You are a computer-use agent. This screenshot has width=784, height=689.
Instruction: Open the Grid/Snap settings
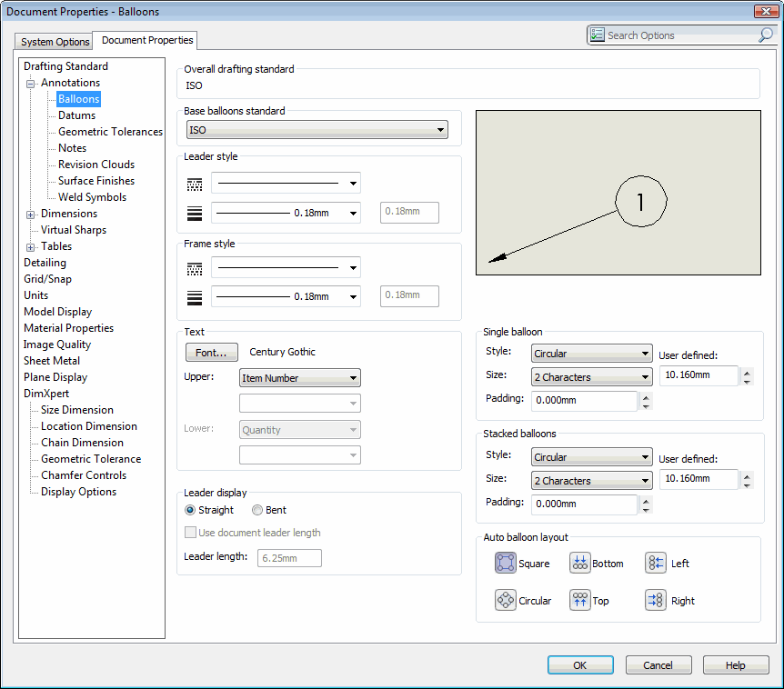[x=47, y=279]
